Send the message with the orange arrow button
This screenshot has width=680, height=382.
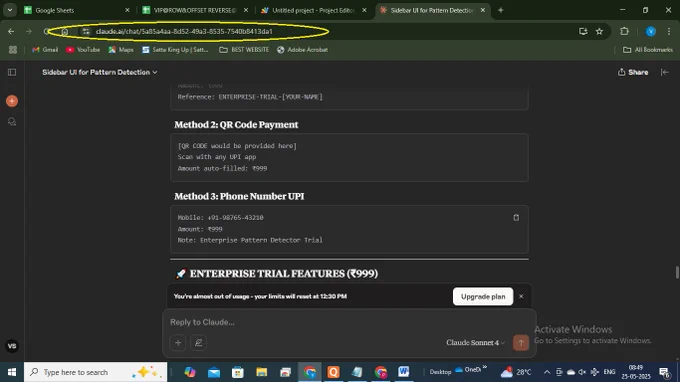coord(521,343)
